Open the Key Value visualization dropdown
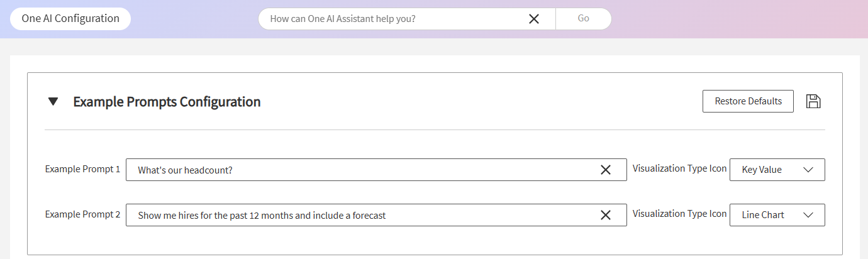The image size is (868, 259). (777, 170)
